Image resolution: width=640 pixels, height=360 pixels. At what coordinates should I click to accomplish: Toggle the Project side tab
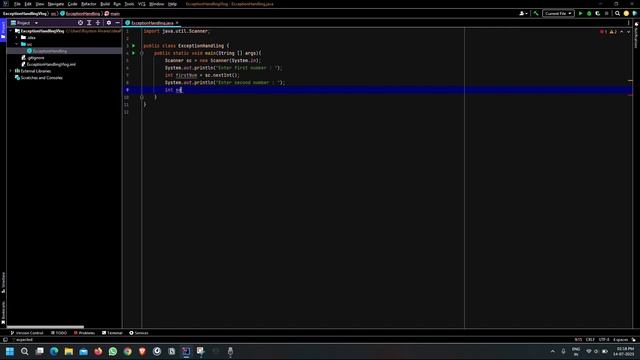3,30
